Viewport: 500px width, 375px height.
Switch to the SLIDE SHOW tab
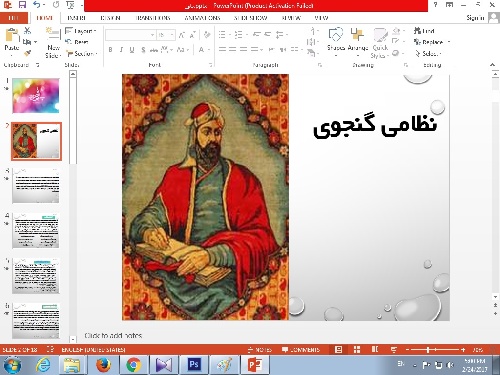tap(250, 18)
